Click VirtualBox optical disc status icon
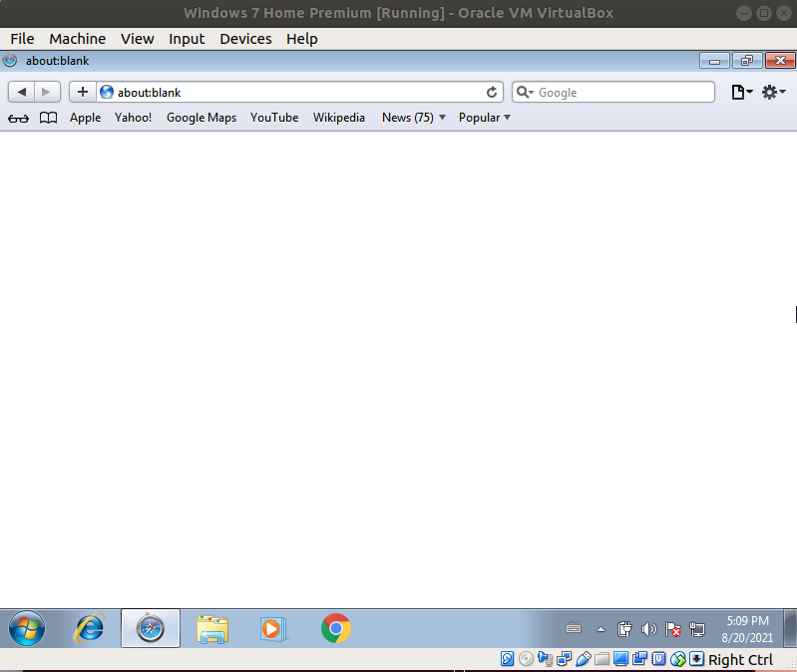This screenshot has height=672, width=797. coord(526,659)
